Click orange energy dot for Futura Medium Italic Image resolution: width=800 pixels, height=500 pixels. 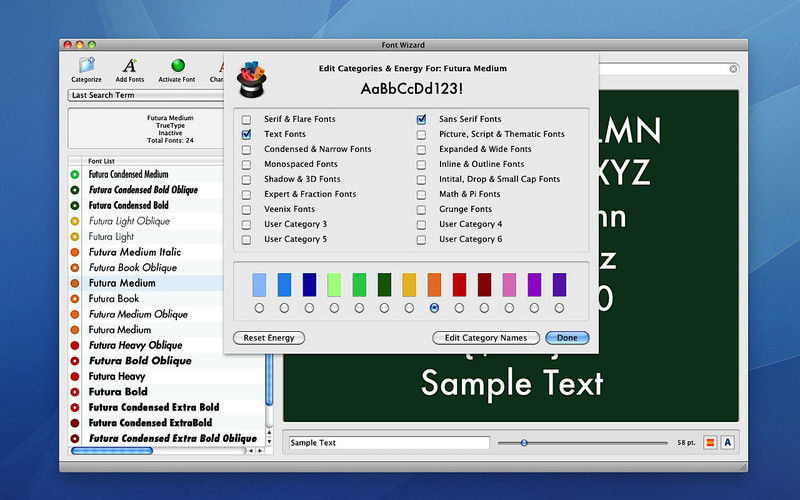tap(75, 252)
